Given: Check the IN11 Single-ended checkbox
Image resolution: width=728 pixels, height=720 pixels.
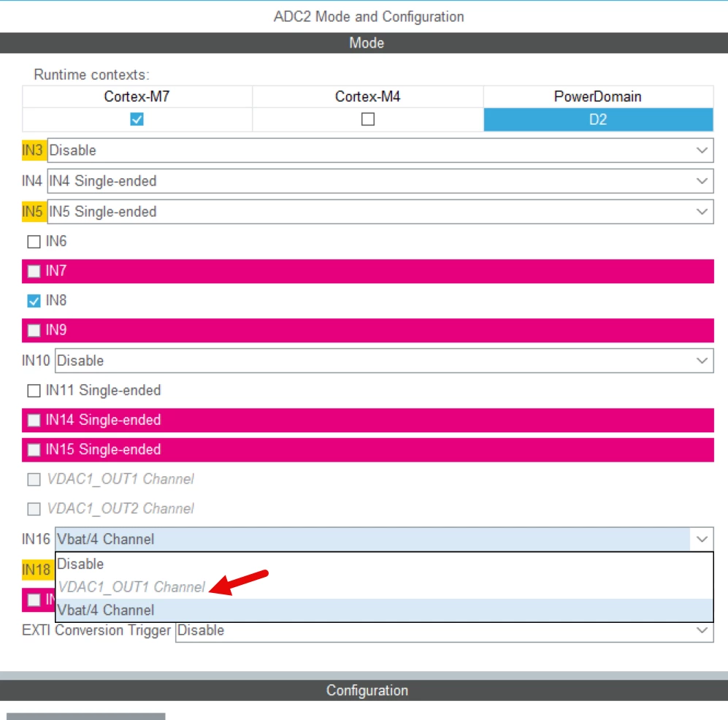Looking at the screenshot, I should pos(34,391).
